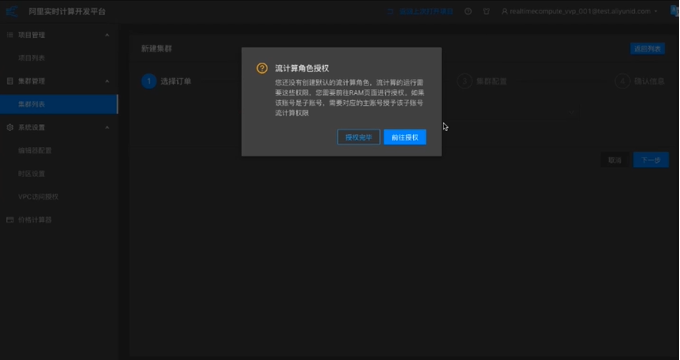
Task: Select 集群列表 in the sidebar
Action: (x=59, y=104)
